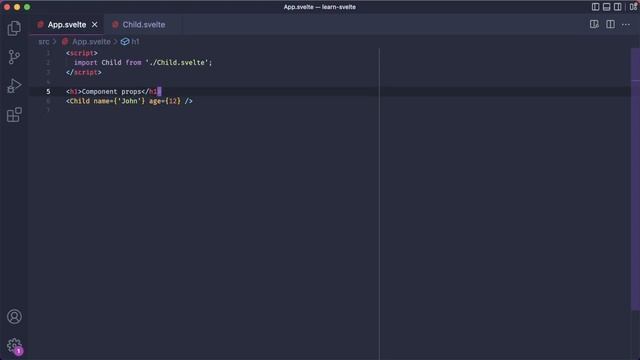Toggle the bottom panel layout button
Screen dimensions: 640x360
(607, 7)
